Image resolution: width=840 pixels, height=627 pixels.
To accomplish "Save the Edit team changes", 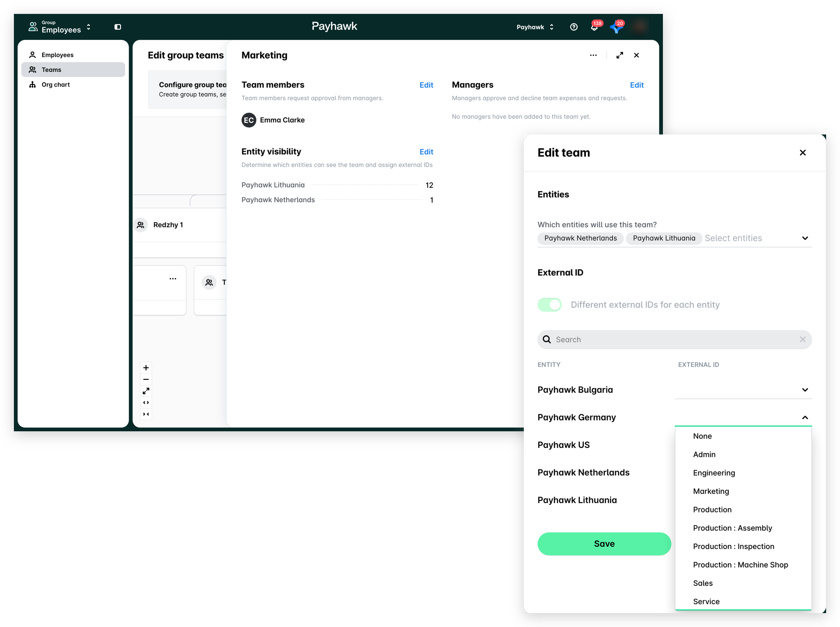I will (604, 544).
